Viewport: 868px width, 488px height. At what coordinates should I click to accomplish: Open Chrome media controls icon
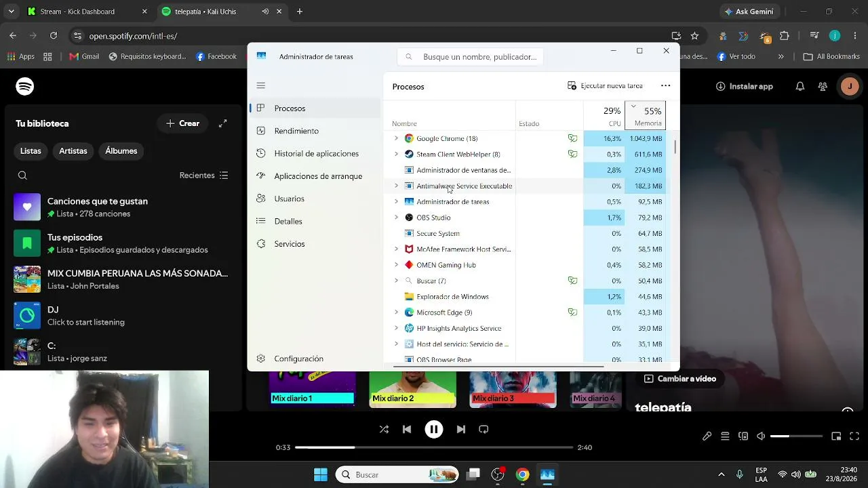(814, 36)
